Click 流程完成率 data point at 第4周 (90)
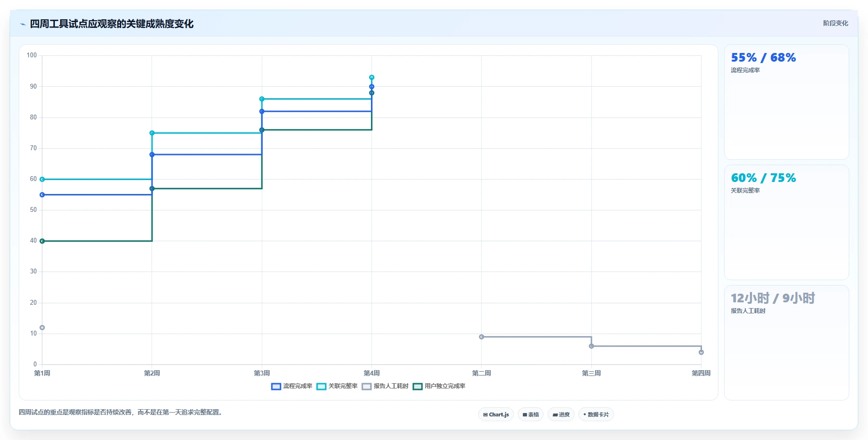Viewport: 868px width, 440px height. coord(371,87)
